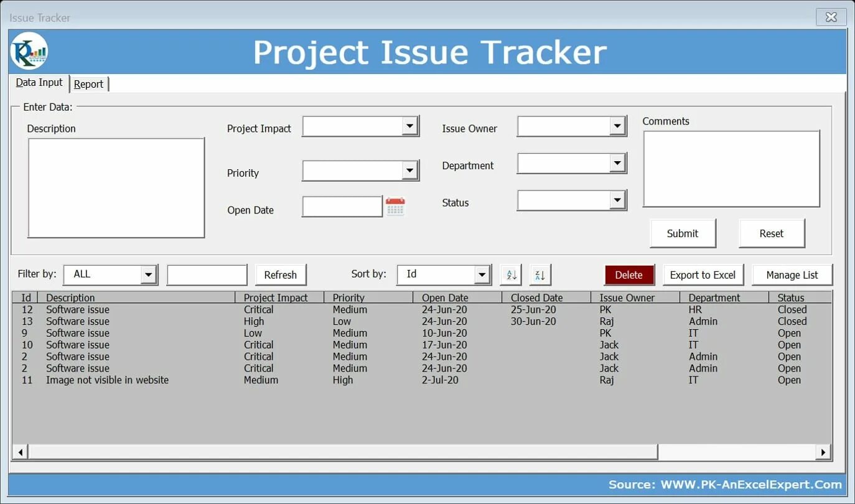Close the Issue Tracker window

[831, 17]
